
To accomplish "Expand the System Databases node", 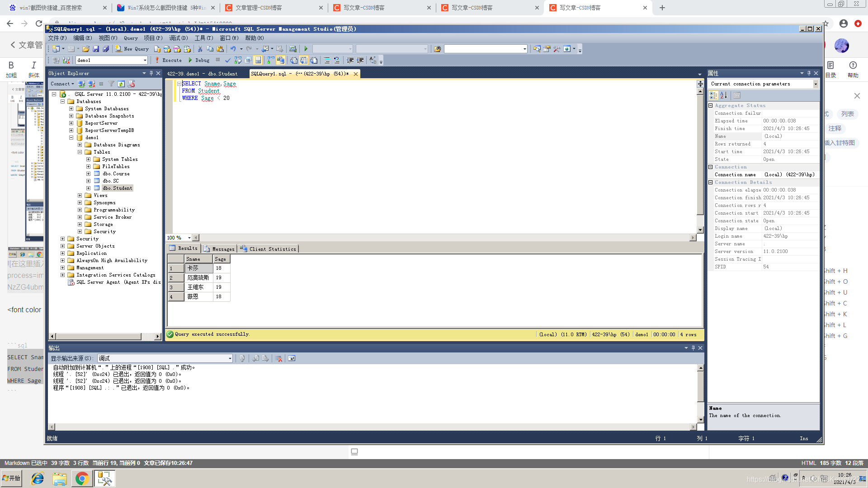I will click(71, 108).
